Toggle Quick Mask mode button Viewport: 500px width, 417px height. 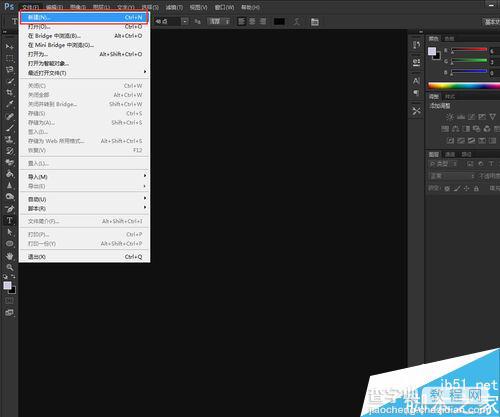coord(9,301)
